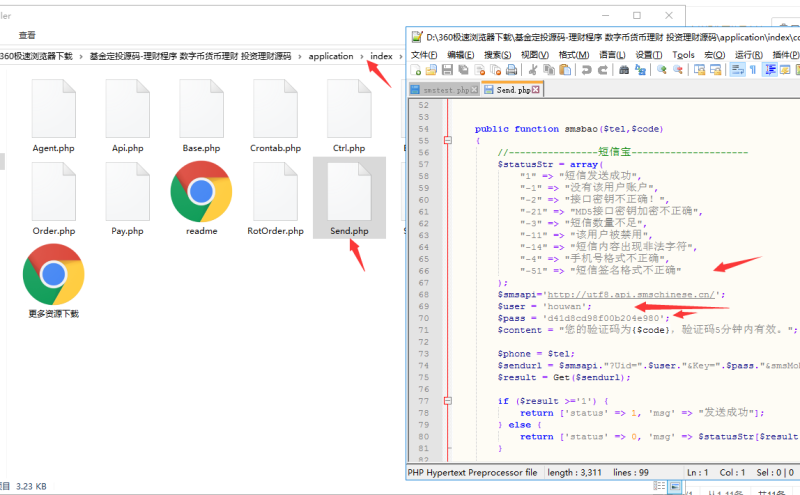
Task: Click the Save All toolbar icon
Action: coord(463,70)
